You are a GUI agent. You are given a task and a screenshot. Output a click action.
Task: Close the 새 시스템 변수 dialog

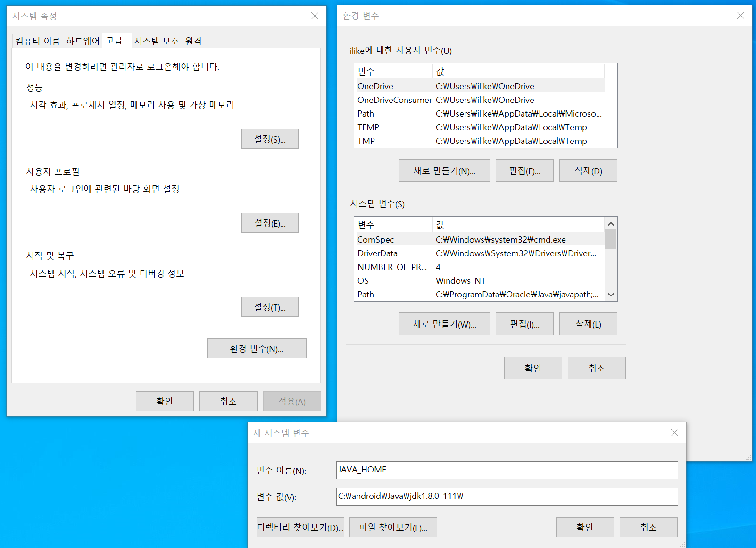coord(674,433)
